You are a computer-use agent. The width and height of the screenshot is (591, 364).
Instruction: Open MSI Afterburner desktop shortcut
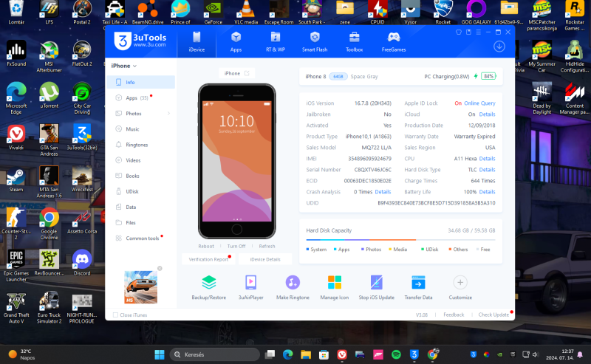(x=49, y=56)
